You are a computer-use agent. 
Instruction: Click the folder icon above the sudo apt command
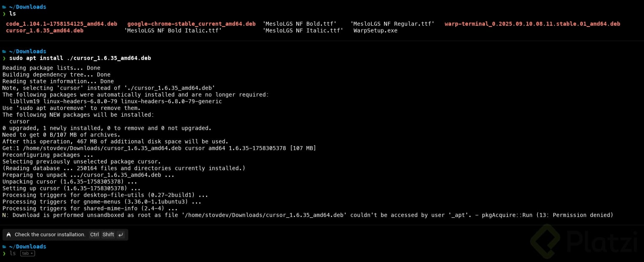pyautogui.click(x=4, y=51)
